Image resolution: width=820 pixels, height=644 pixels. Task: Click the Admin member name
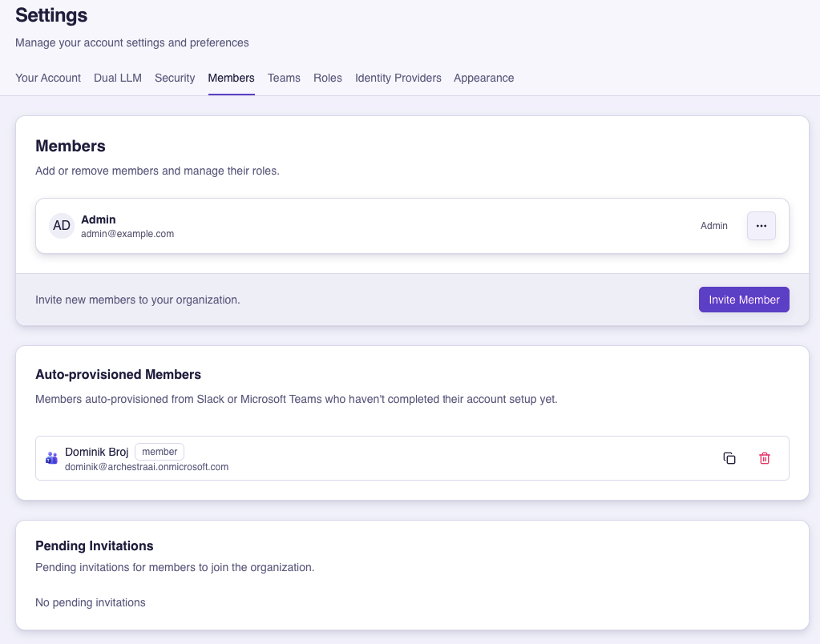99,219
